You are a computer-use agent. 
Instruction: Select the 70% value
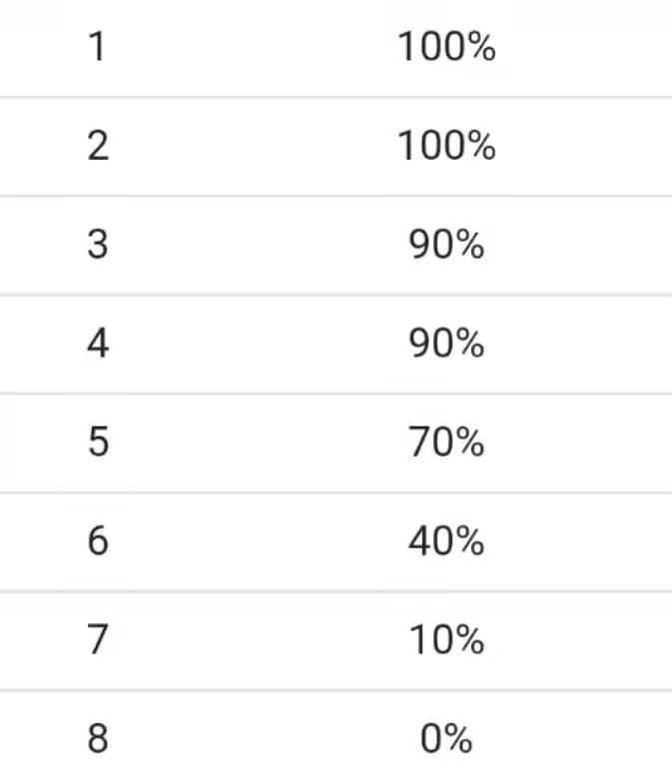pyautogui.click(x=446, y=442)
